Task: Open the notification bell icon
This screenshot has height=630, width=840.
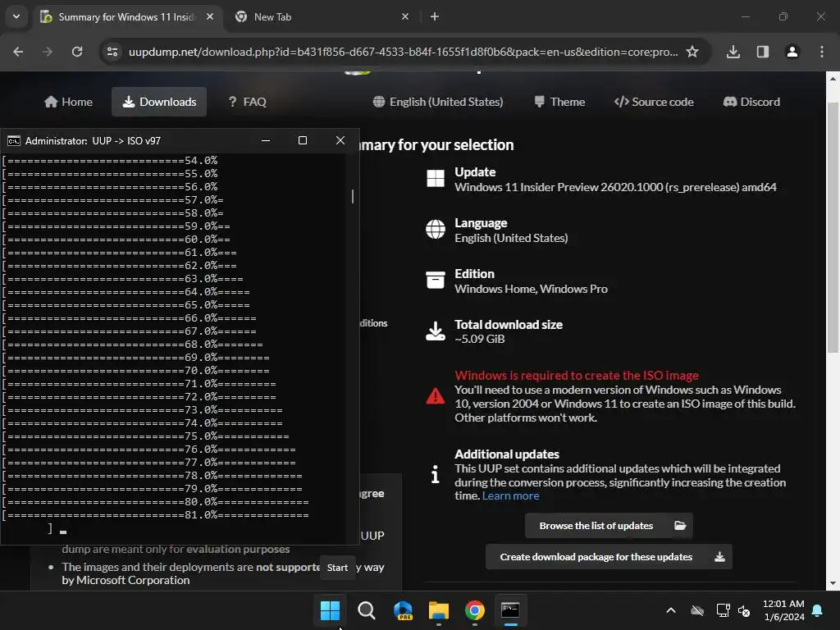Action: point(818,610)
